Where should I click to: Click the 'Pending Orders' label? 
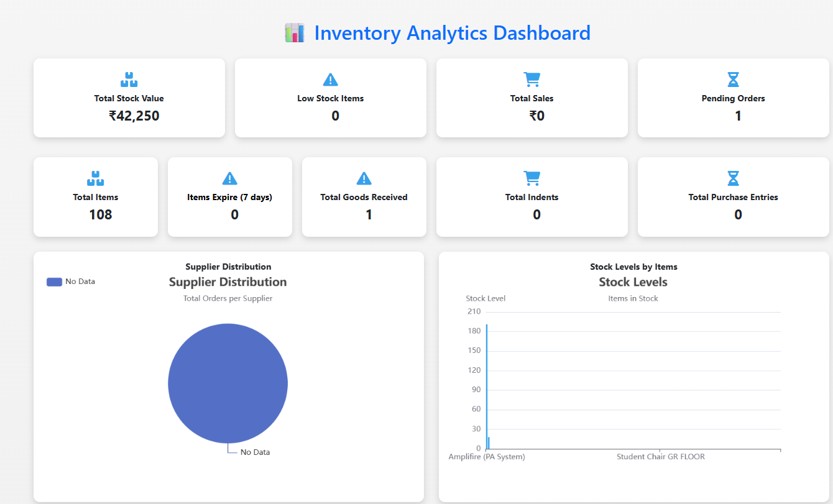(x=734, y=98)
